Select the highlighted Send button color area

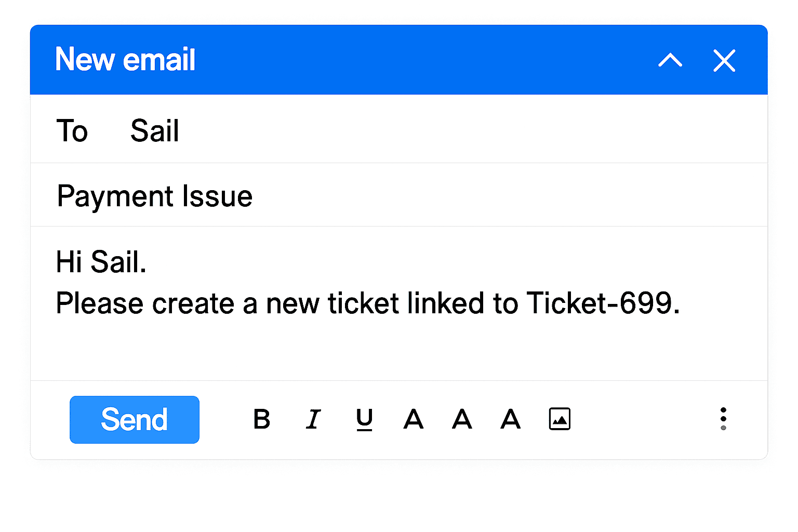[134, 419]
